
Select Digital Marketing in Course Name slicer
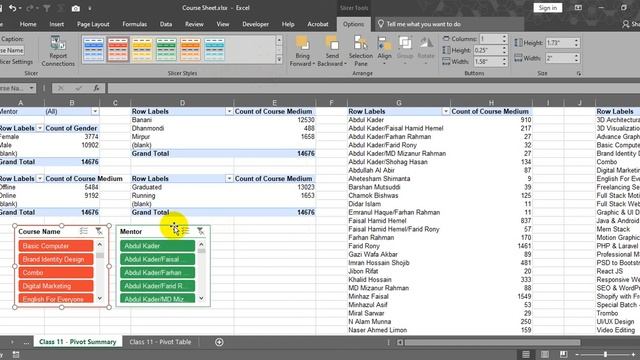click(56, 286)
